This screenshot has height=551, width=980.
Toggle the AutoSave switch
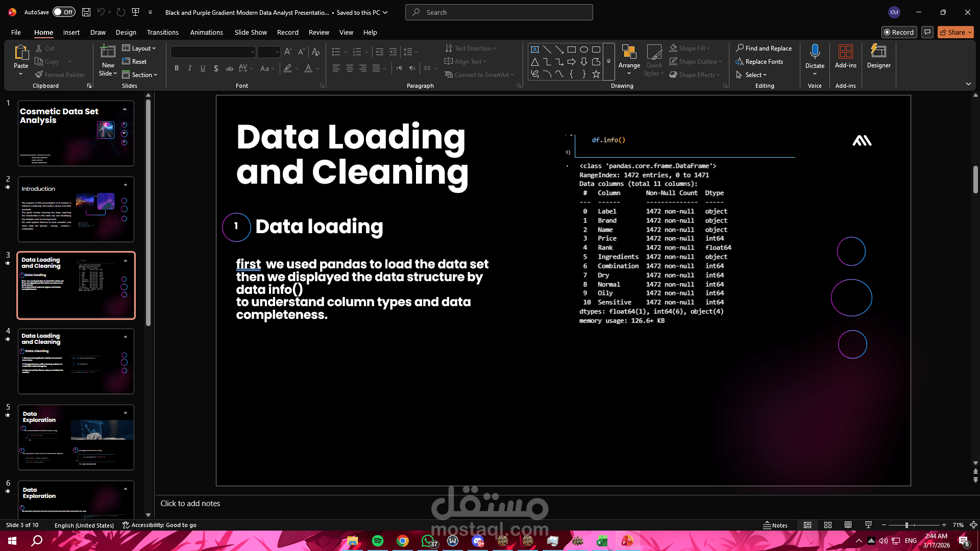(64, 12)
